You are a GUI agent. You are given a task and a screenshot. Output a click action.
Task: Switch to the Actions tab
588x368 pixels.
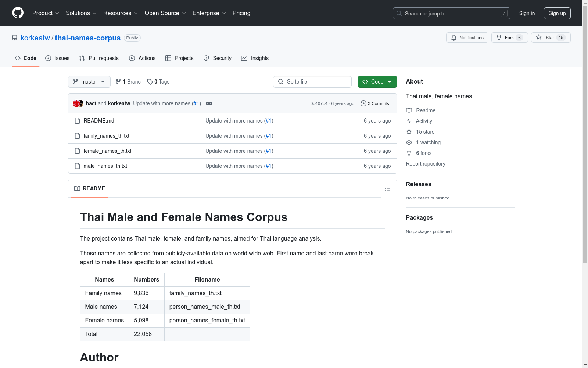click(x=142, y=58)
